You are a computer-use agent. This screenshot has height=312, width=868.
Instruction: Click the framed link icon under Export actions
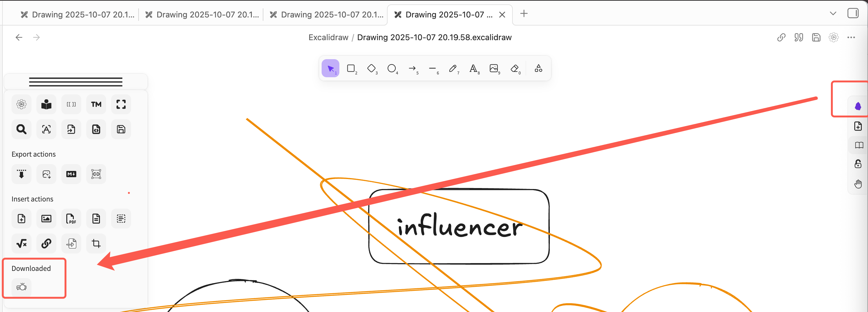pyautogui.click(x=96, y=174)
